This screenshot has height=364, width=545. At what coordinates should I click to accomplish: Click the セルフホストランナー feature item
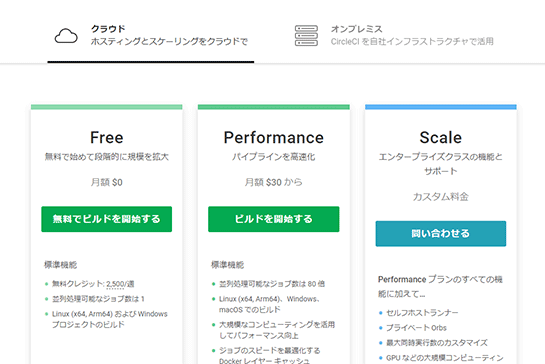422,313
